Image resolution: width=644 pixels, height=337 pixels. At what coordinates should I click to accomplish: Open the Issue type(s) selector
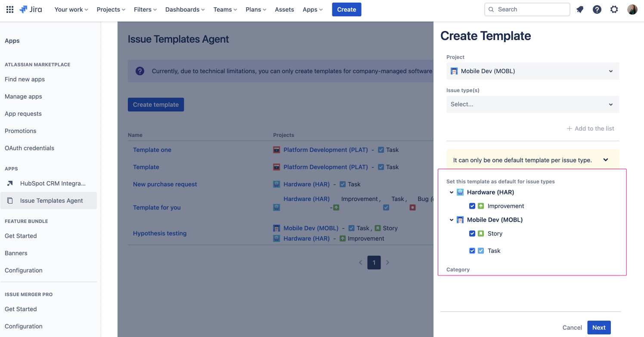(533, 104)
